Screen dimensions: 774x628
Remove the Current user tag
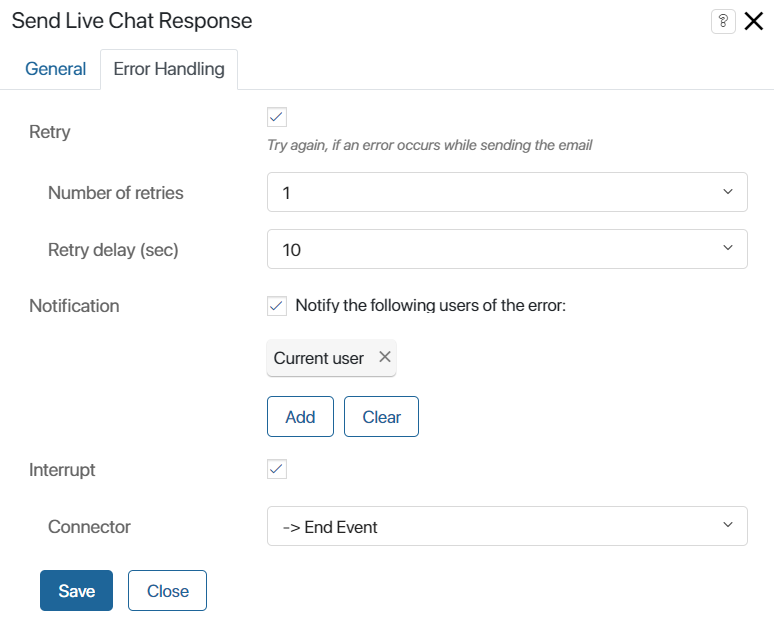pos(385,356)
